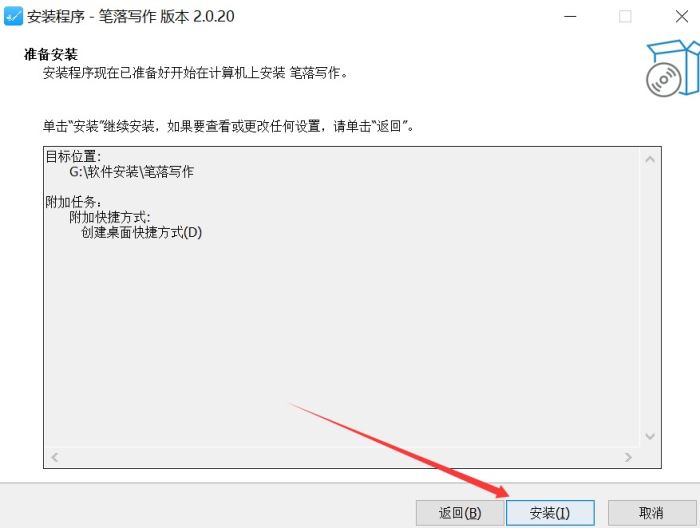Close the installer window with X
Screen dimensions: 700x528
click(682, 17)
